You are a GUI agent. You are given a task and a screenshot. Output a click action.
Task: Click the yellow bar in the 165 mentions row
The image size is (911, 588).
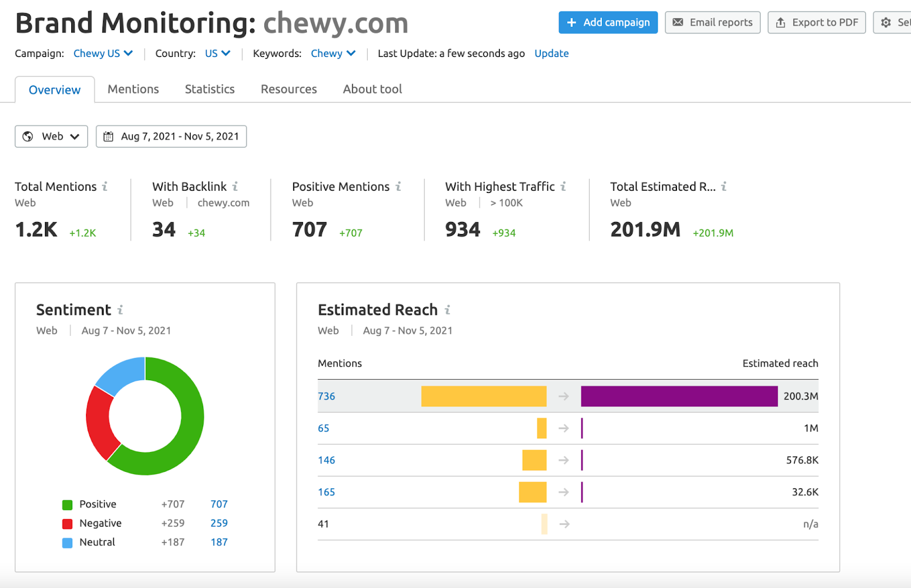(532, 492)
